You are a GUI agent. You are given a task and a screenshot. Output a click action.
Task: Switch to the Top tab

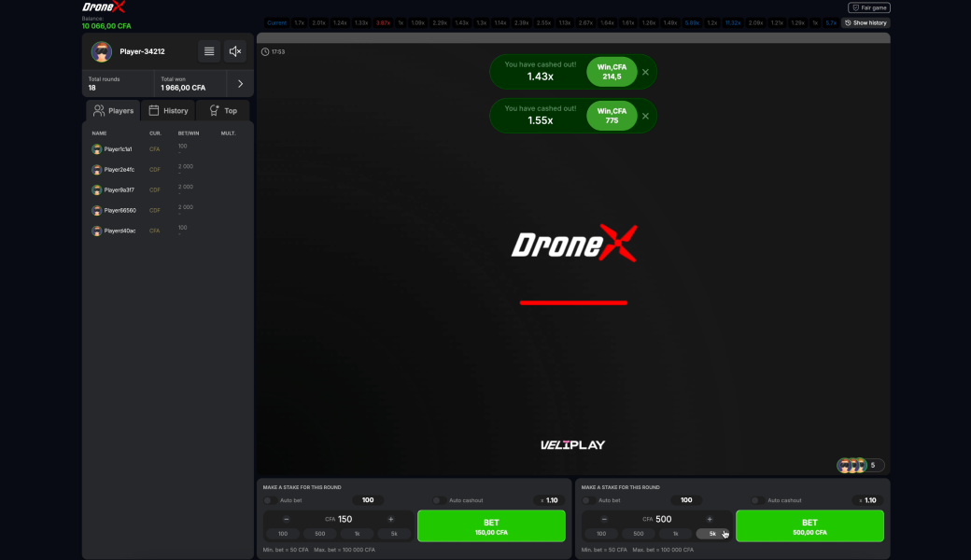(224, 110)
